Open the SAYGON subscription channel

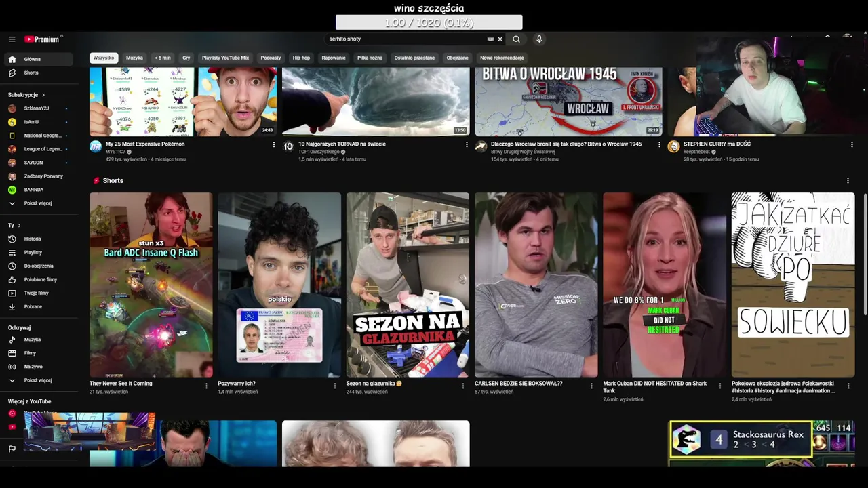39,163
